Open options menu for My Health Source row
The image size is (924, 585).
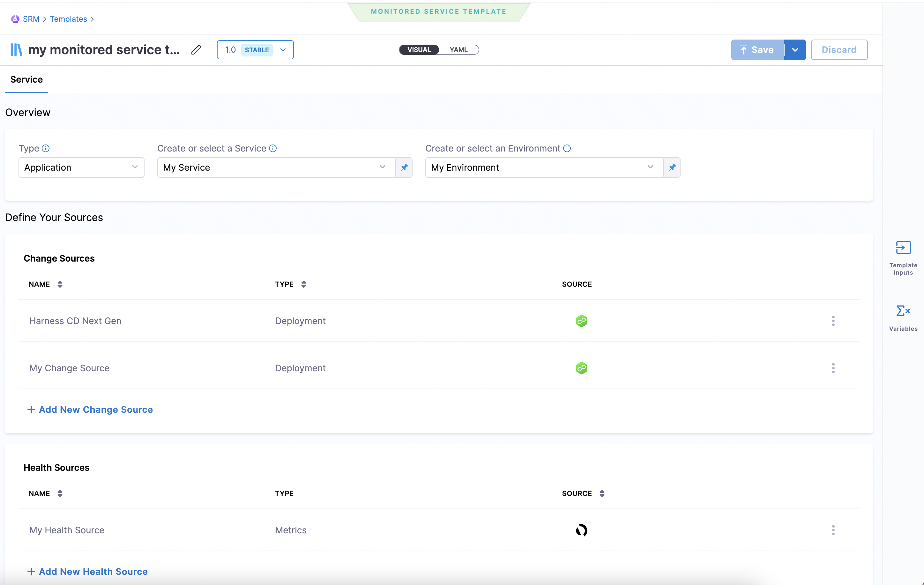(x=833, y=530)
